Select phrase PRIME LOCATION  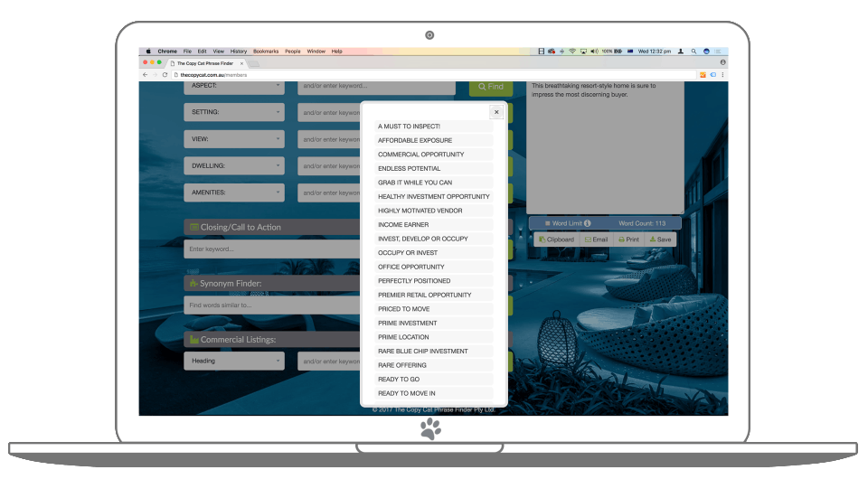433,337
